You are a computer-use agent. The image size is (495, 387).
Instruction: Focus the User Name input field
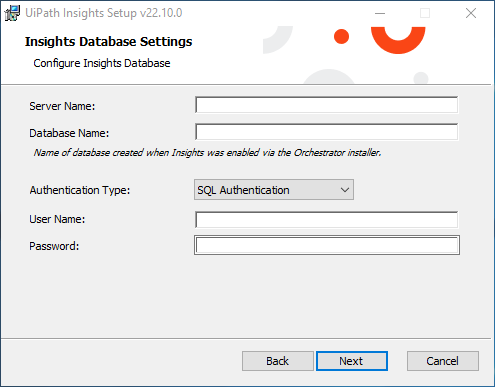327,220
